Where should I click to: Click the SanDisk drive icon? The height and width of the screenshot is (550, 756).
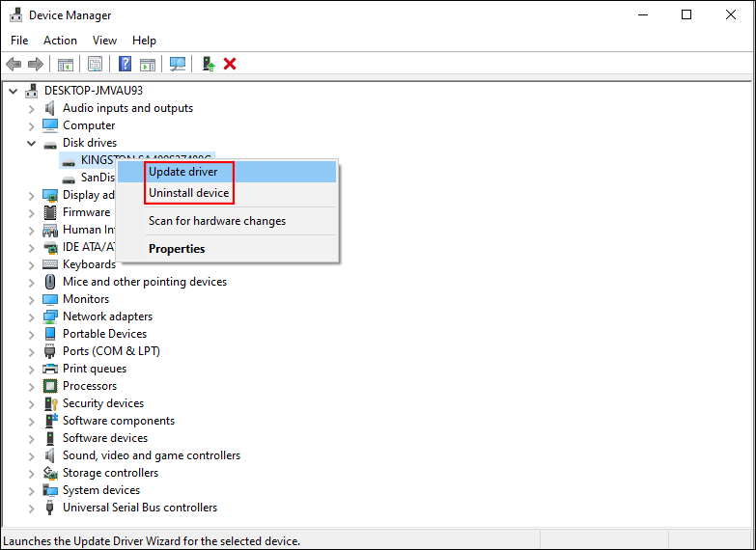[69, 179]
